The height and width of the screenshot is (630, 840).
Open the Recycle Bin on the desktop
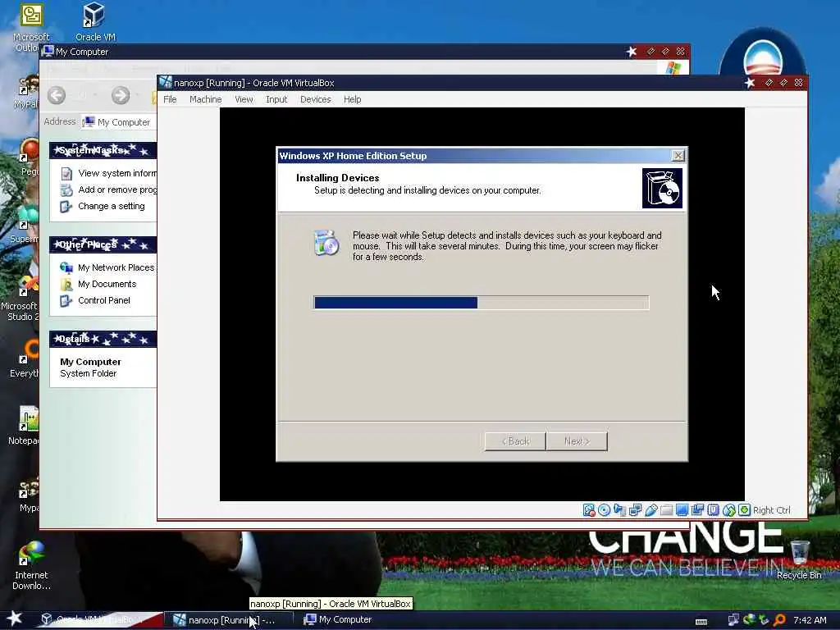pyautogui.click(x=799, y=559)
